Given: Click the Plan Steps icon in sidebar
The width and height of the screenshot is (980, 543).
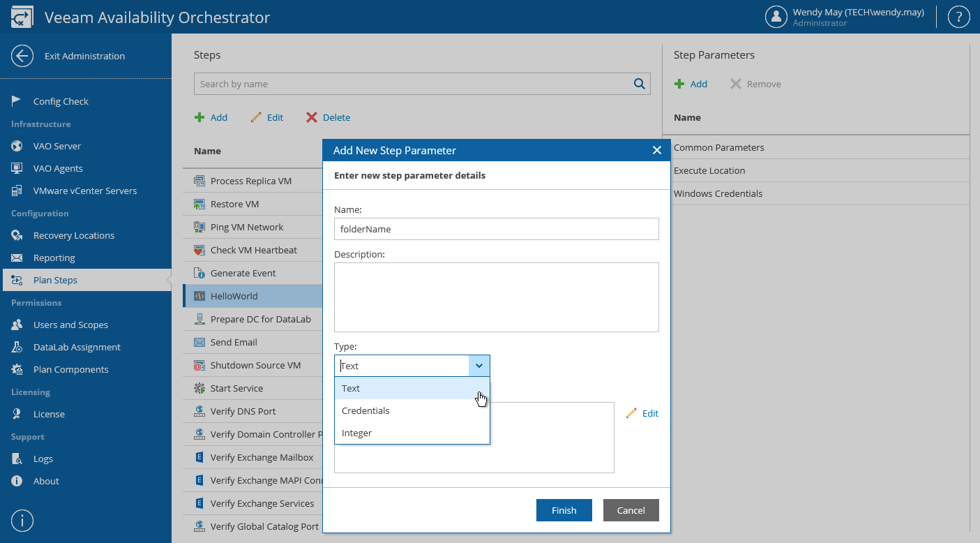Looking at the screenshot, I should click(17, 280).
